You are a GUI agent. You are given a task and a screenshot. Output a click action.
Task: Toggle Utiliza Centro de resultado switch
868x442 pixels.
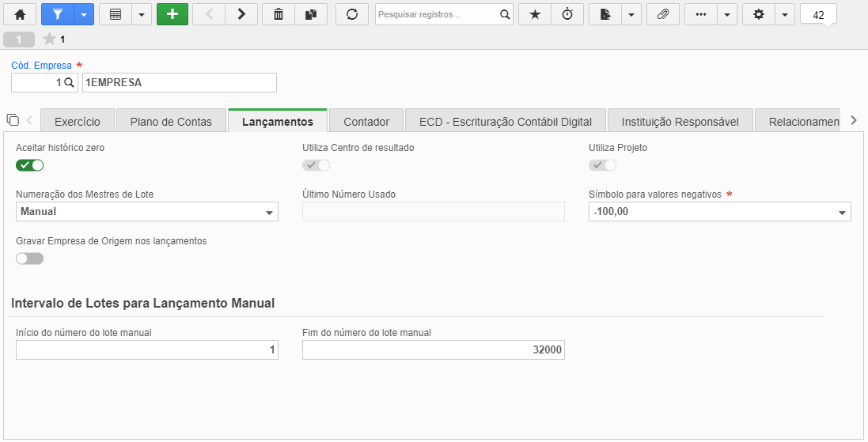pos(316,164)
